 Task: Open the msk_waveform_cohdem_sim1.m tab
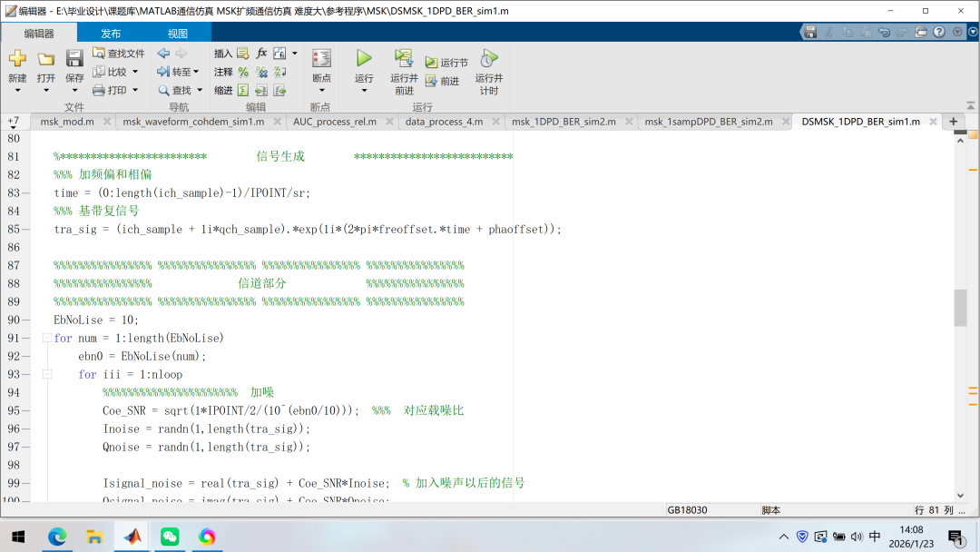(x=193, y=122)
